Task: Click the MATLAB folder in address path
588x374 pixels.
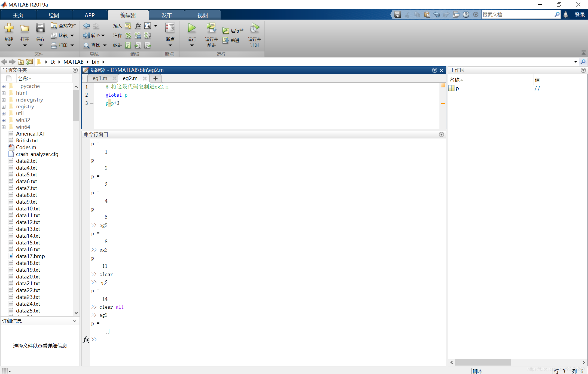Action: point(74,62)
